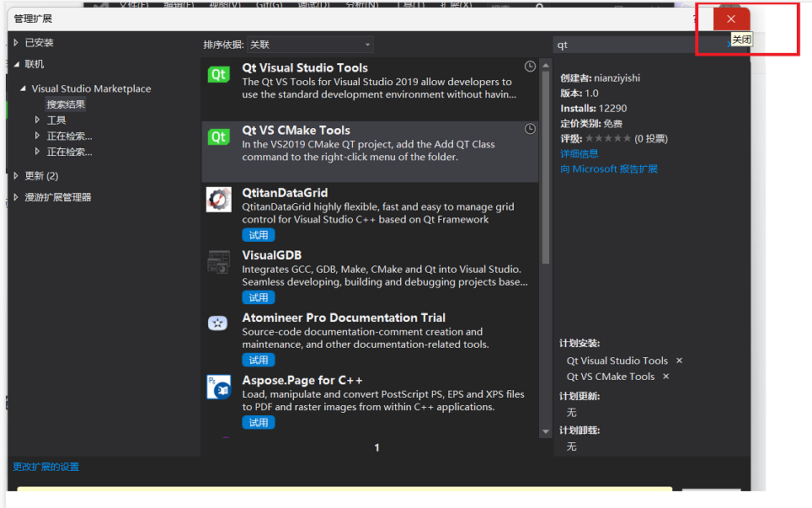
Task: Click the Installs: 12290 text
Action: tap(594, 108)
